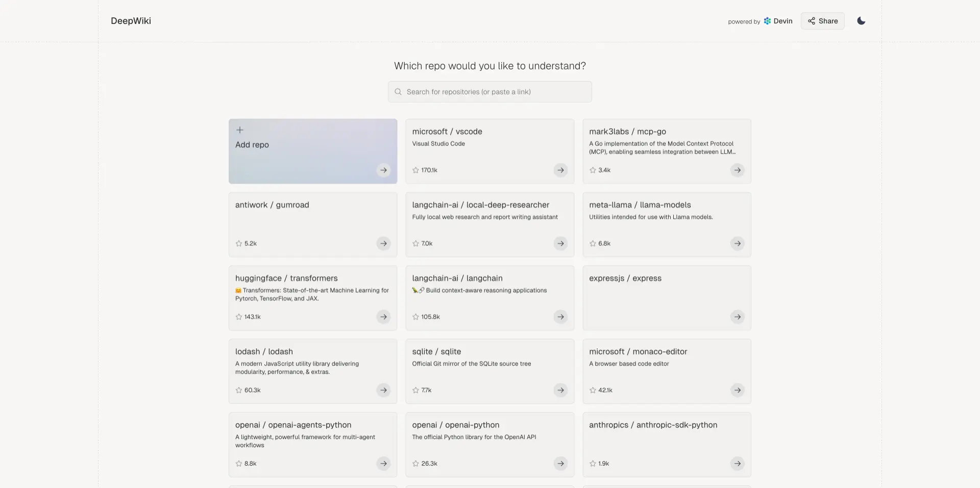Select the lodash / lodash card title
Screen dimensions: 980x488
pyautogui.click(x=264, y=351)
